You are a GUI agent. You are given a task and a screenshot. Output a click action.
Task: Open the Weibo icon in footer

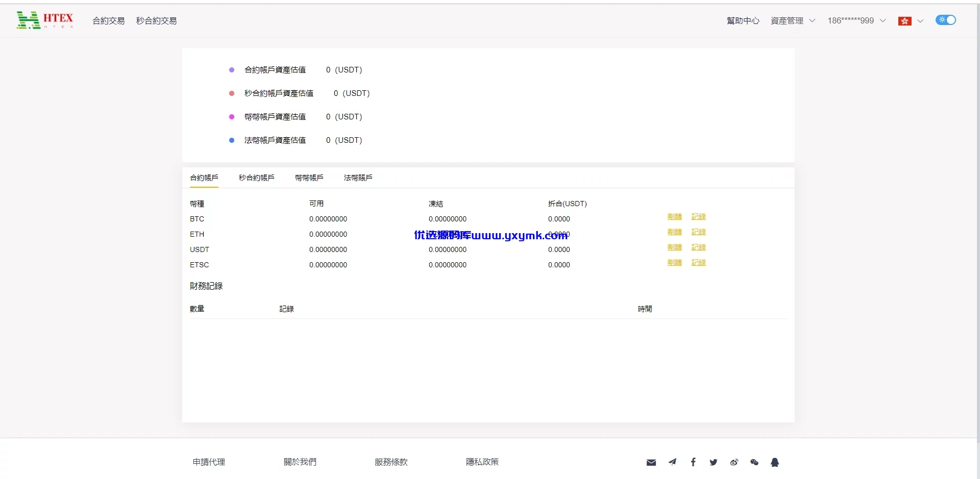tap(734, 462)
